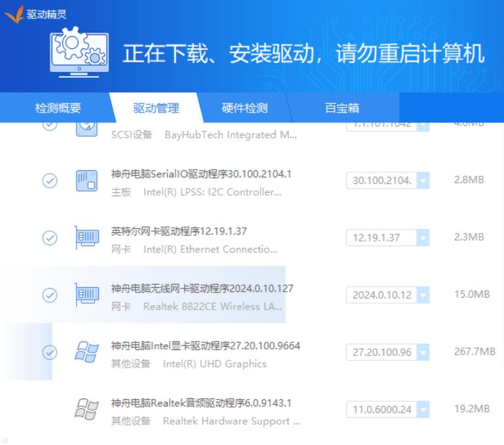Toggle the checkbox for 英特尔网卡驱动程序
This screenshot has width=504, height=445.
50,238
